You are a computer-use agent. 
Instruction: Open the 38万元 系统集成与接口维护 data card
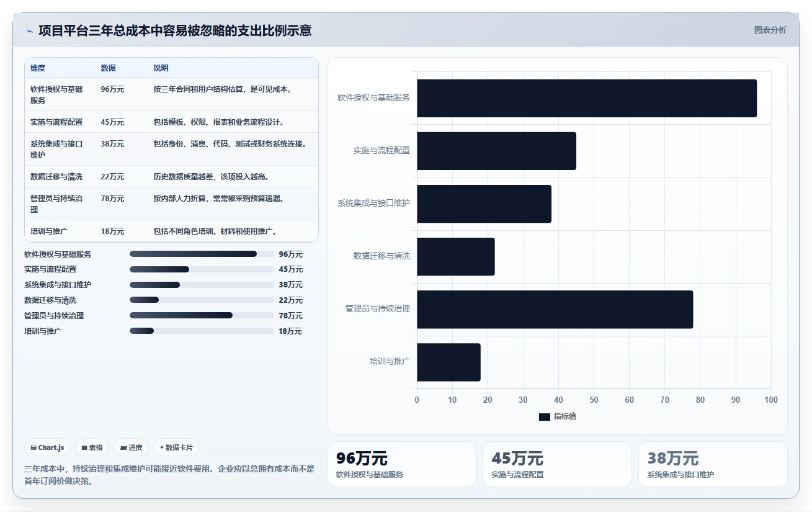pos(713,464)
